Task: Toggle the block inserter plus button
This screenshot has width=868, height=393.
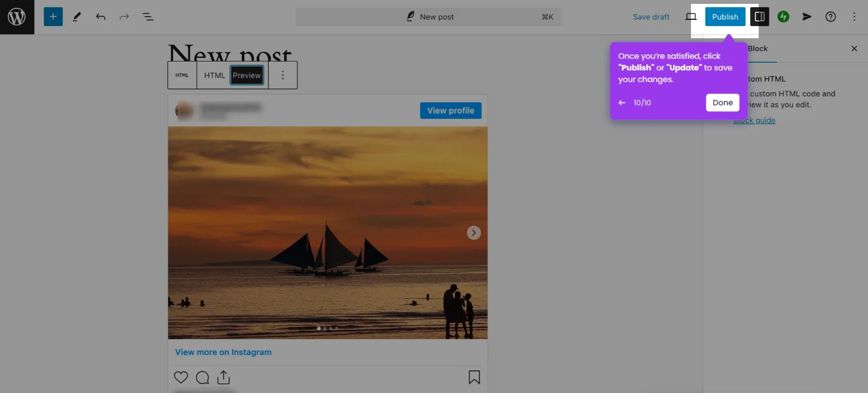Action: 53,17
